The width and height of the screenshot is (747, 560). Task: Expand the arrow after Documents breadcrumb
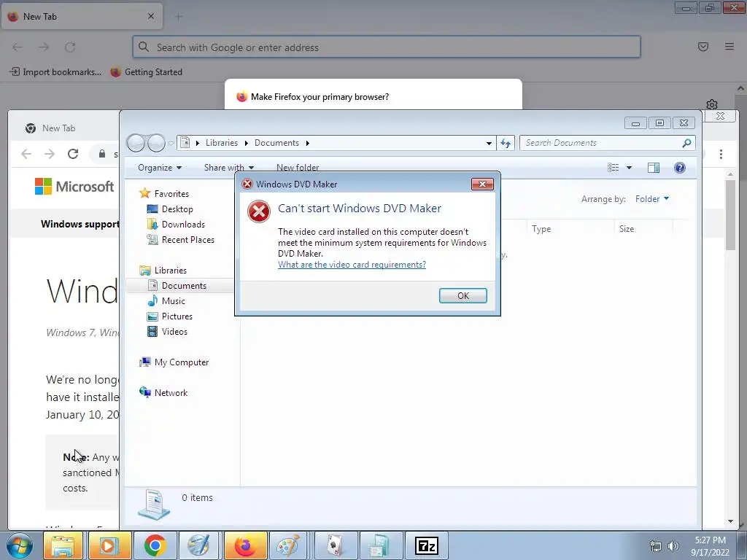coord(308,143)
